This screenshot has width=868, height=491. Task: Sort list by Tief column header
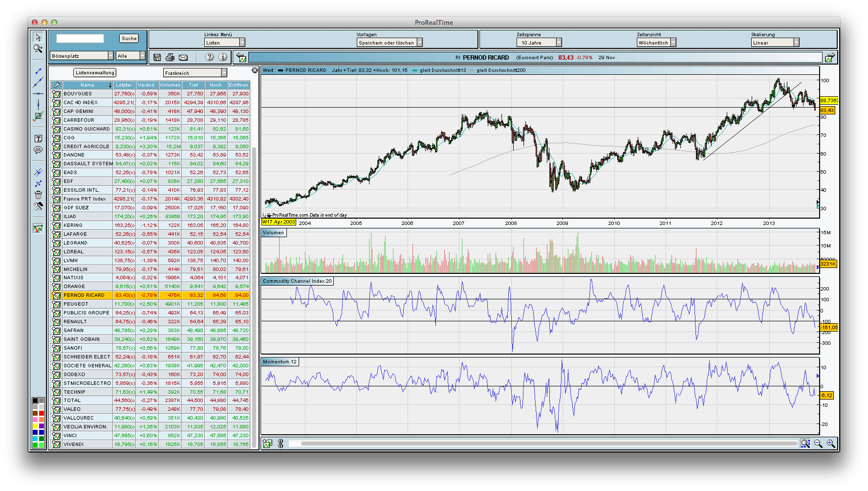[194, 85]
